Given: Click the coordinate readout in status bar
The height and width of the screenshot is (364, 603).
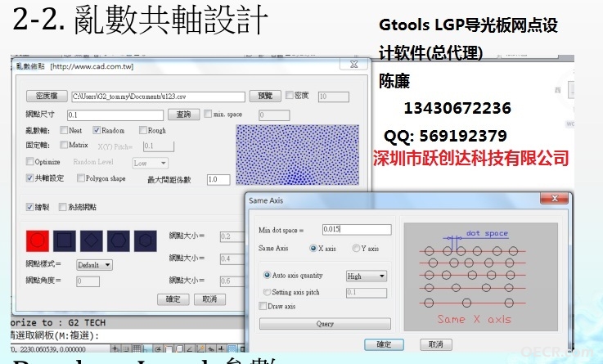Looking at the screenshot, I should [48, 349].
